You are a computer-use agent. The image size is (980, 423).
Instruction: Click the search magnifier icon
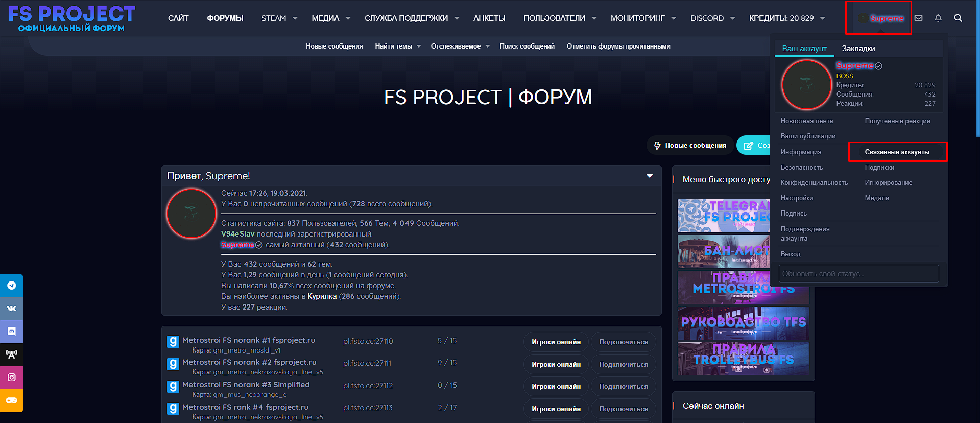click(x=958, y=18)
